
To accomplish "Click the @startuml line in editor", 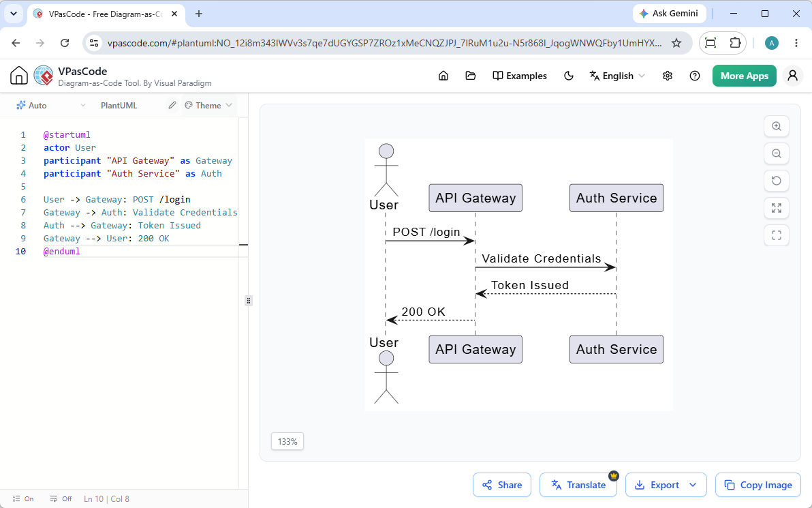I will [x=67, y=135].
